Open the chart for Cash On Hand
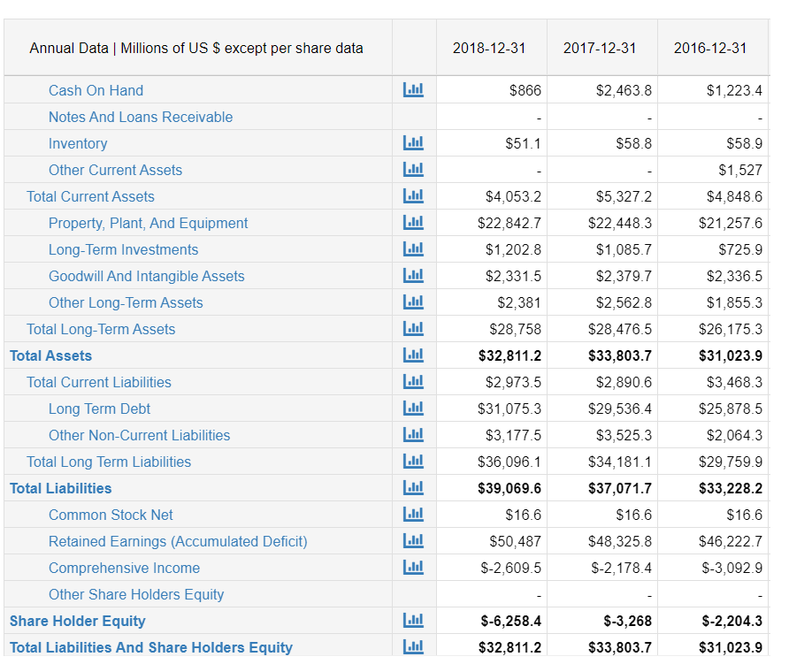 pyautogui.click(x=413, y=89)
